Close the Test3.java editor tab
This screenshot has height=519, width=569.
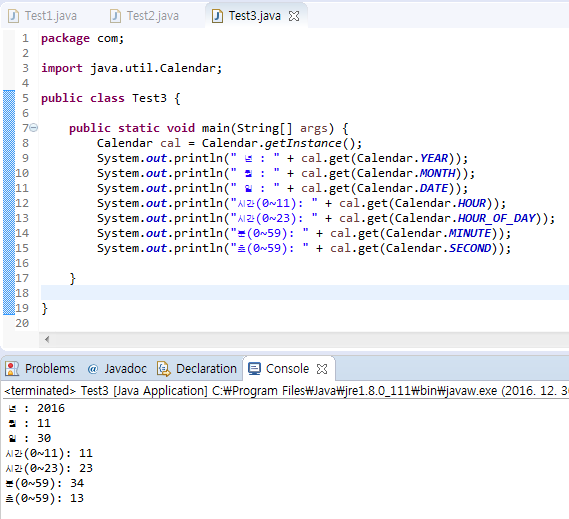pyautogui.click(x=294, y=16)
